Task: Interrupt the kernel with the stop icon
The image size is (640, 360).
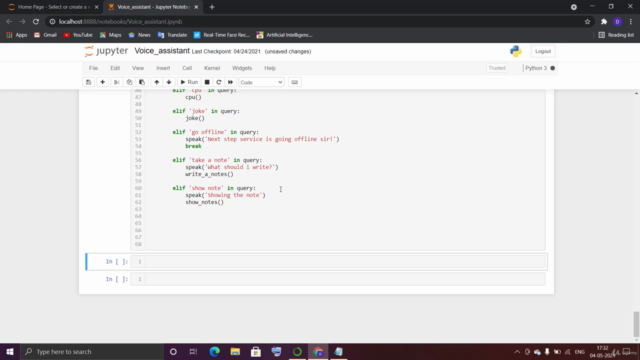Action: click(207, 82)
